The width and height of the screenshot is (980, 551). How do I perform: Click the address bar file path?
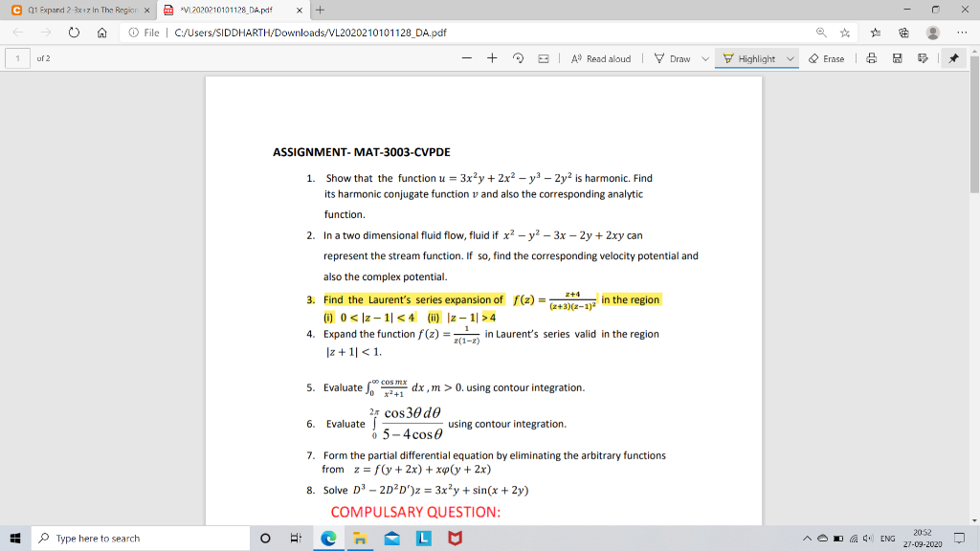pos(310,33)
